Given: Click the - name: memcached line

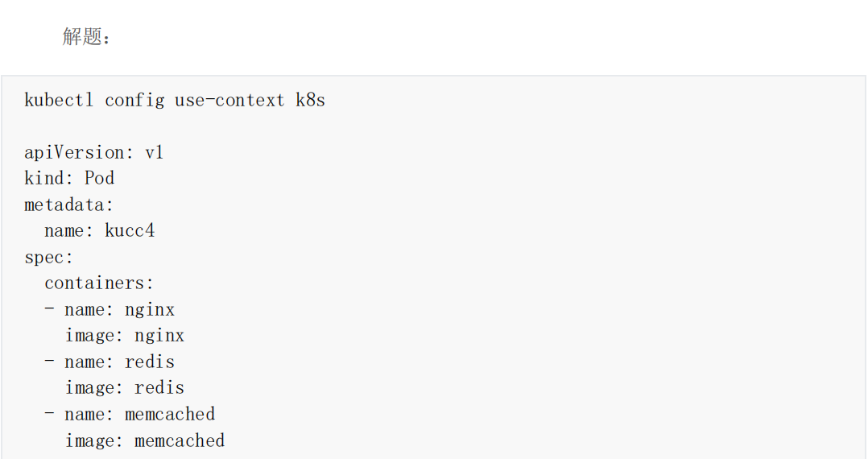Looking at the screenshot, I should [130, 414].
